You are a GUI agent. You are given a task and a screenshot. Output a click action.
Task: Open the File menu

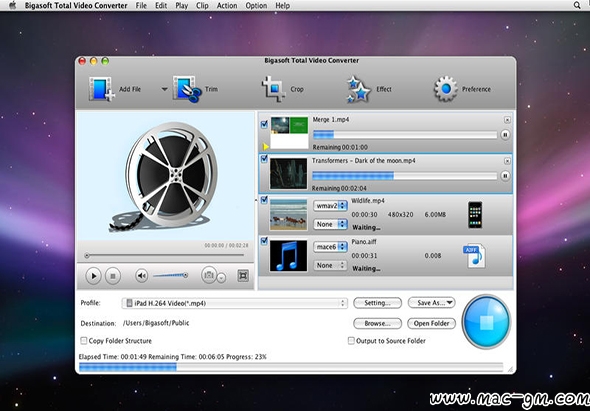141,6
